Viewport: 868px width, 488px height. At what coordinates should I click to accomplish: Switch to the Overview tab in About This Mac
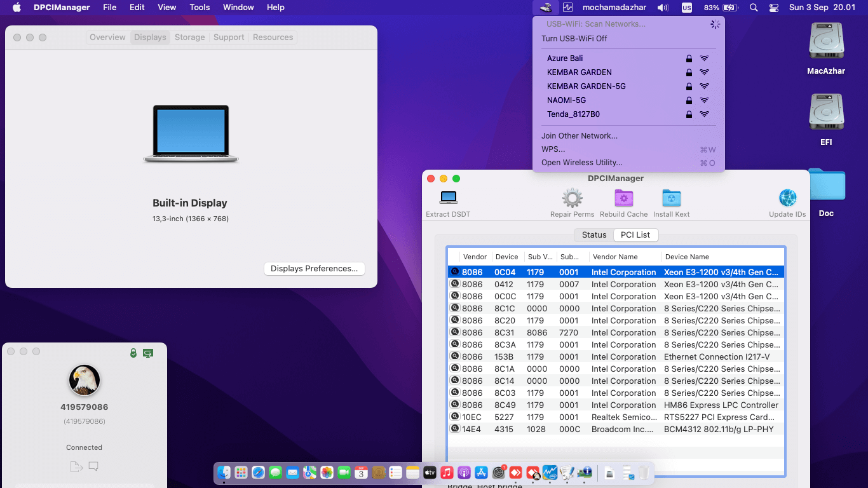107,37
